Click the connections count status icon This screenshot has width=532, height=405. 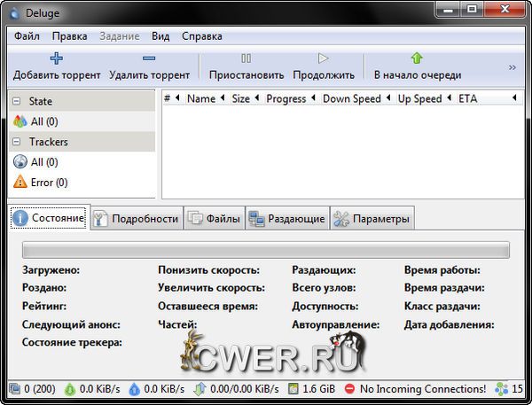pos(15,389)
